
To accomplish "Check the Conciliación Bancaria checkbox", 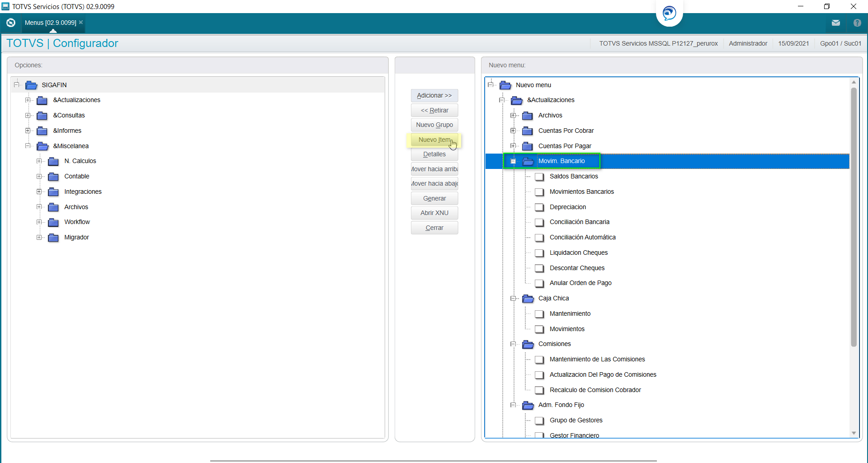I will 539,222.
